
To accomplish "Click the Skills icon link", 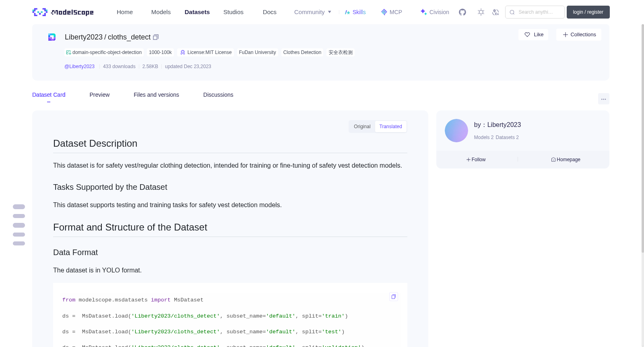I will (x=355, y=12).
